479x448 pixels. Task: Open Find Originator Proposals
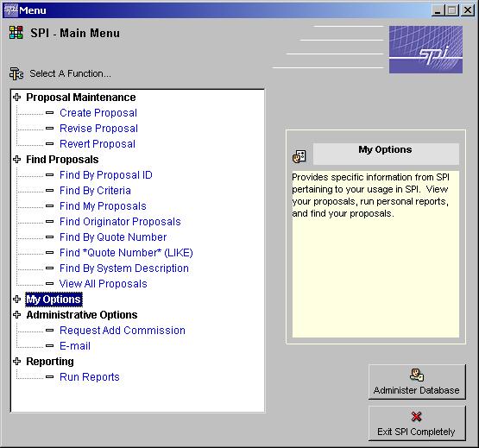pos(120,222)
